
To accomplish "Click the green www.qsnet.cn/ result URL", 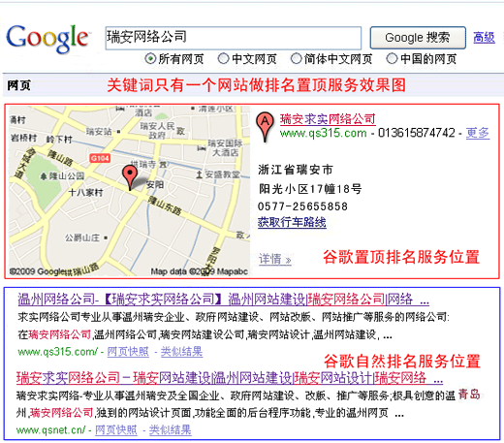I will (x=51, y=430).
